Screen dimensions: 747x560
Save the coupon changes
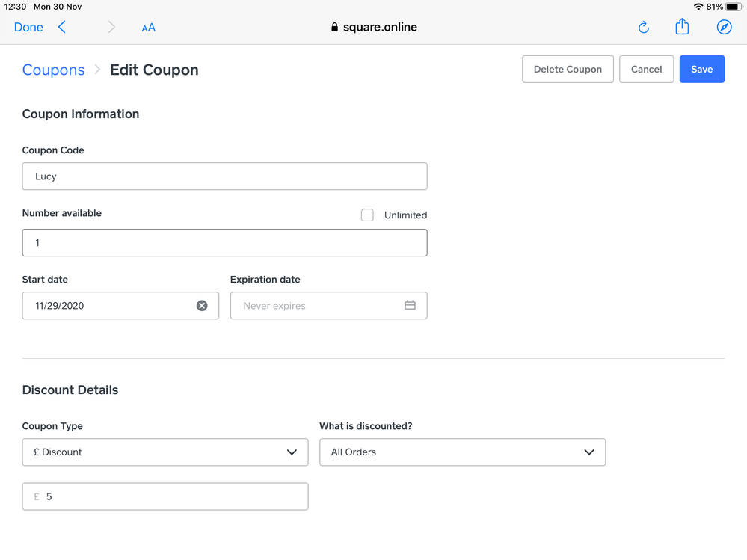(x=701, y=70)
